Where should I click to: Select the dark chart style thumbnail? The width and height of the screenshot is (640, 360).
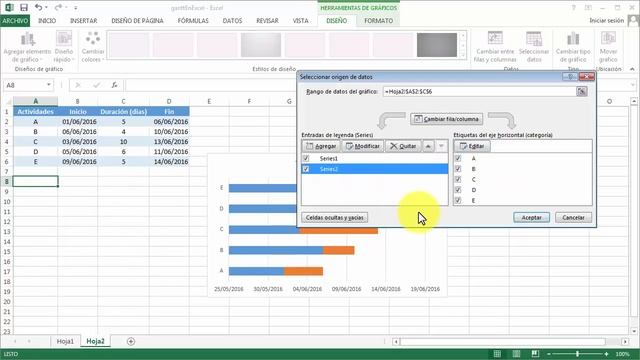[437, 45]
